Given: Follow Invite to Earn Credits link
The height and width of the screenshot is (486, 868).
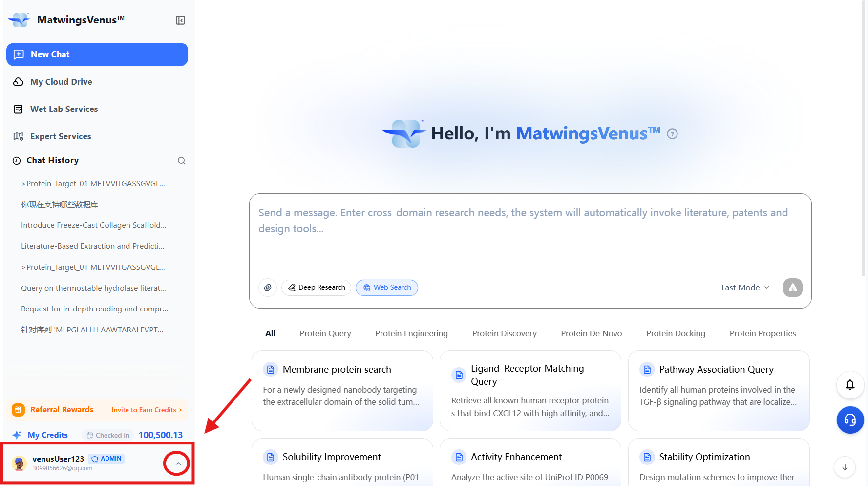Looking at the screenshot, I should [147, 410].
